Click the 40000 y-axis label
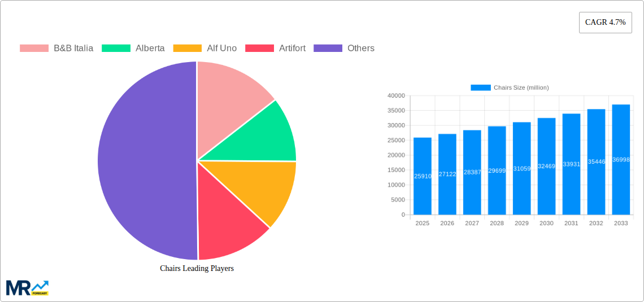This screenshot has height=302, width=644. click(397, 95)
